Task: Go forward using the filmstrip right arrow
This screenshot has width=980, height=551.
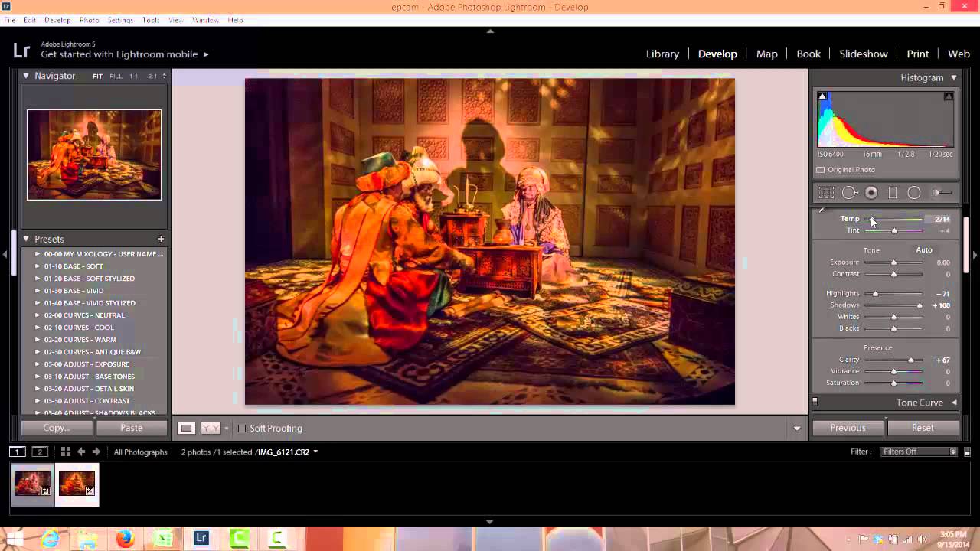Action: pyautogui.click(x=96, y=452)
